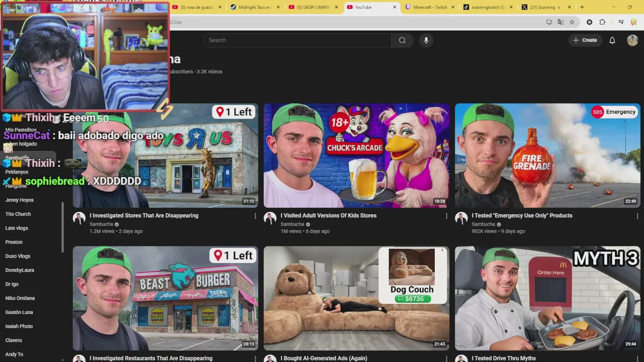644x362 pixels.
Task: Open options menu for Disappearing Restaurants video
Action: (x=255, y=358)
